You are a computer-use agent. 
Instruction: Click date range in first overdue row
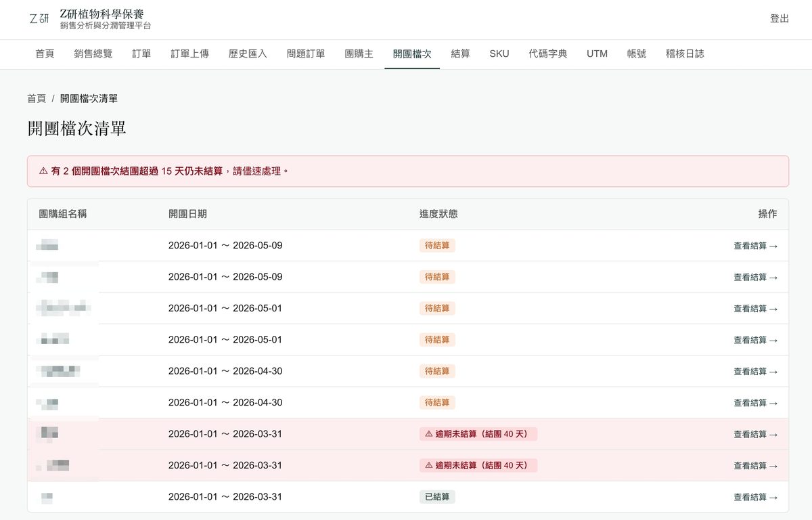(225, 434)
